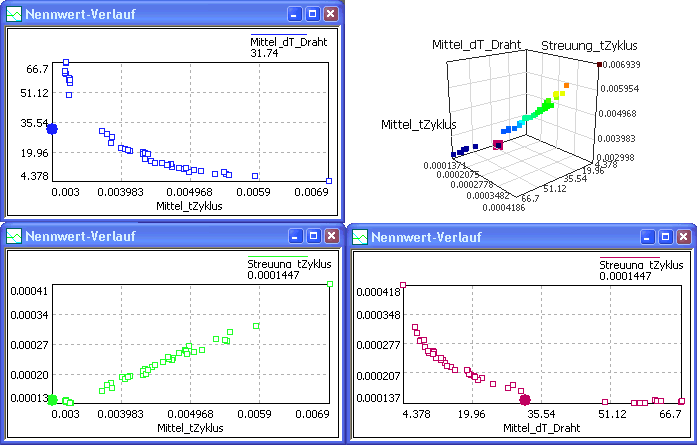Click the y-axis tick label 0.00013
Image resolution: width=697 pixels, height=445 pixels.
tap(29, 397)
